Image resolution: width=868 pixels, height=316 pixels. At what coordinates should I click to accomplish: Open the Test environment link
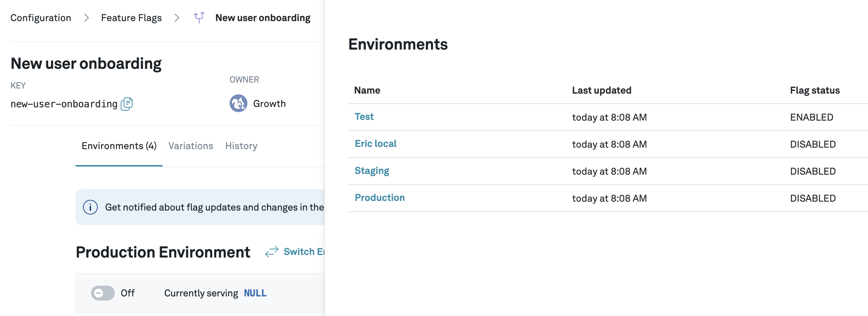364,117
